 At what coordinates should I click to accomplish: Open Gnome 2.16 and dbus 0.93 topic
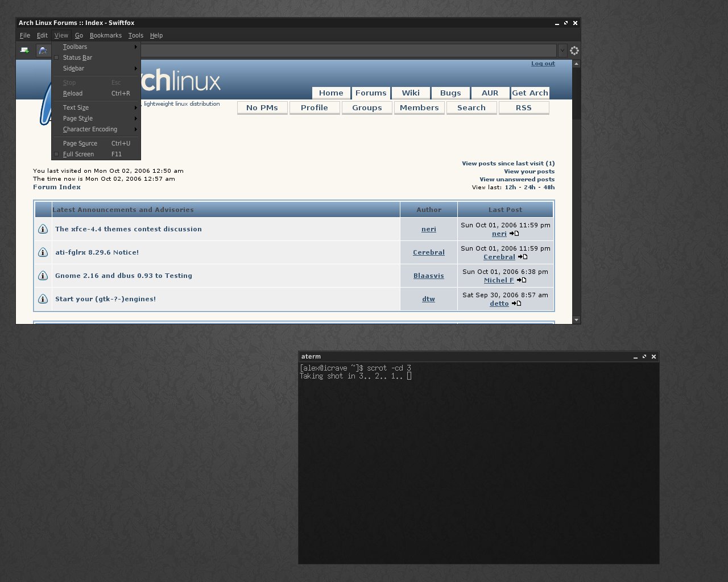tap(123, 276)
